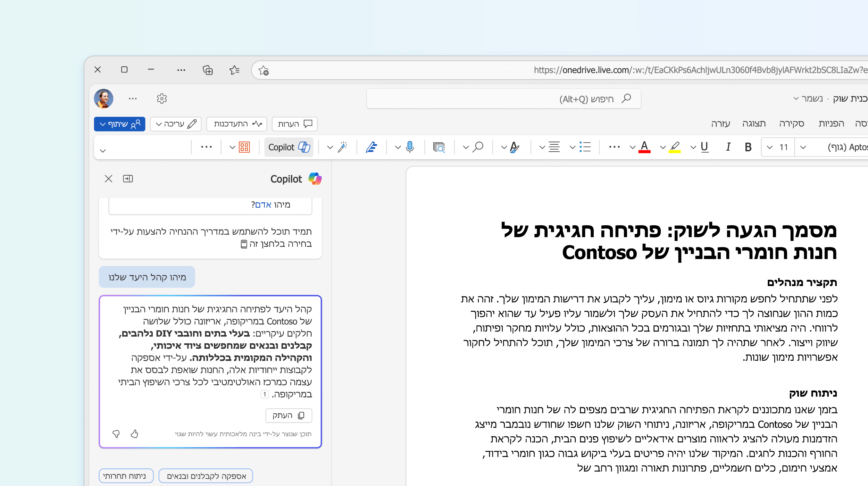Expand paragraph alignment dropdown

tap(542, 147)
